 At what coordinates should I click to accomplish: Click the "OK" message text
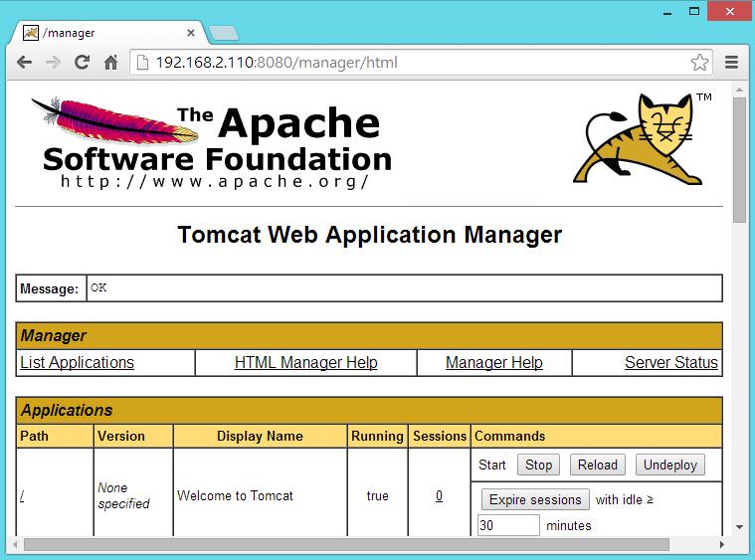tap(98, 287)
